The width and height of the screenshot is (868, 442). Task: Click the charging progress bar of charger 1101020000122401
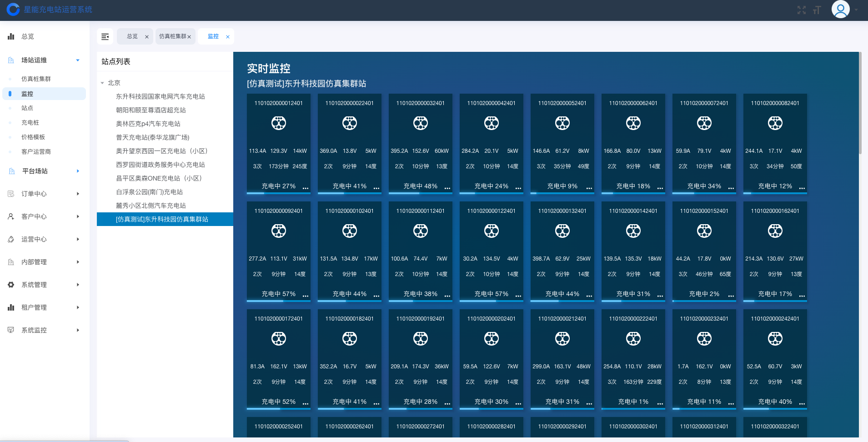tap(491, 301)
